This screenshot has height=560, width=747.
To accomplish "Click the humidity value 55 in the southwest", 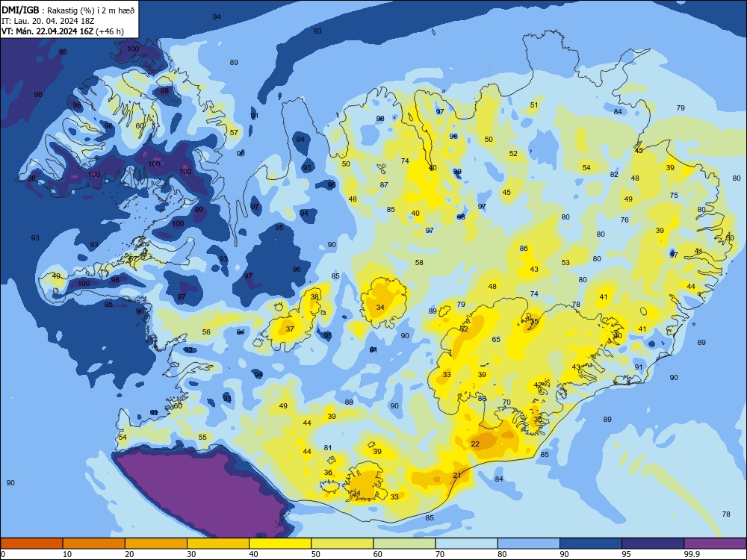I will click(202, 437).
